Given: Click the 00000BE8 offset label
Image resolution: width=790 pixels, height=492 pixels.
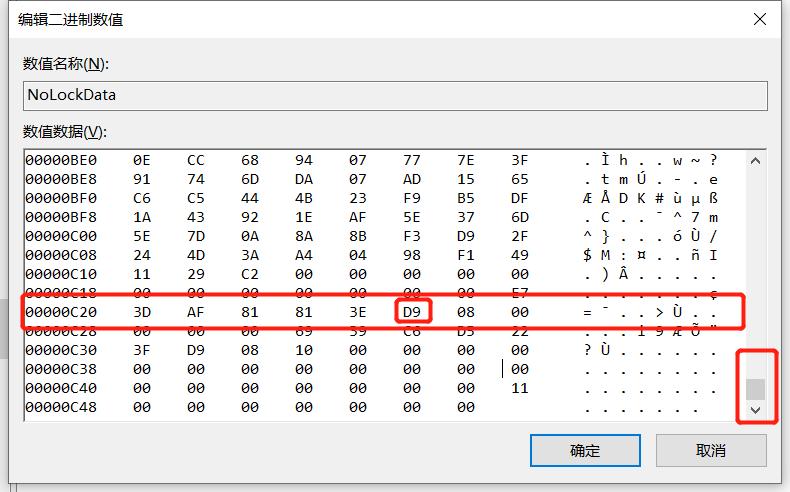Looking at the screenshot, I should (61, 179).
